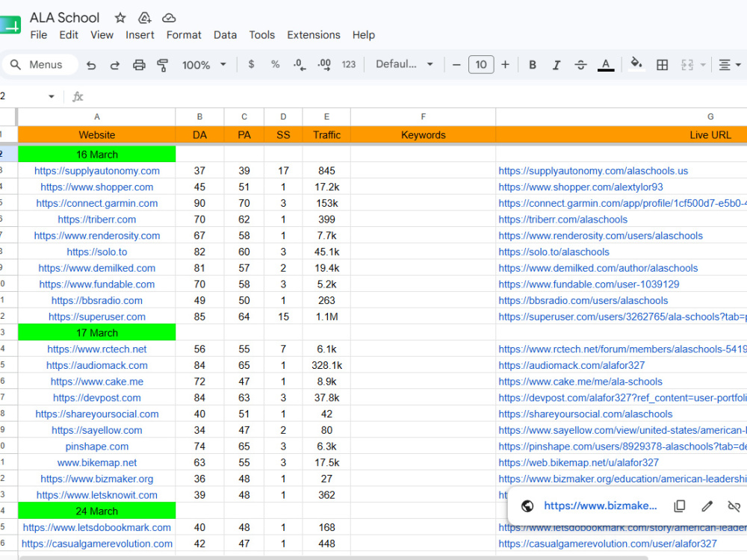The width and height of the screenshot is (747, 560).
Task: Open the Google Sheets home icon
Action: click(10, 25)
